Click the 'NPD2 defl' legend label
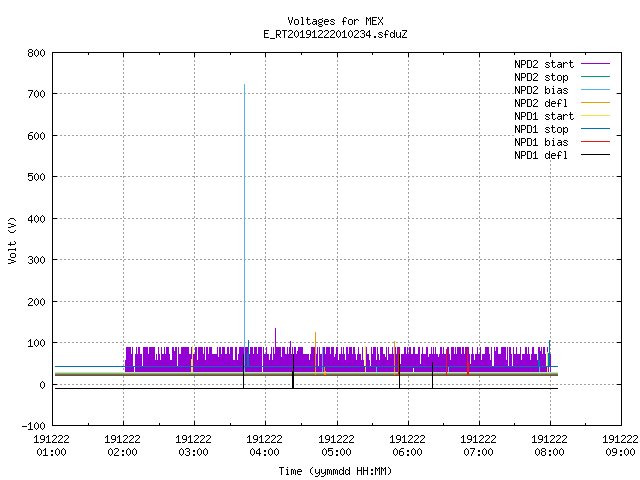640x480 pixels. click(x=541, y=103)
